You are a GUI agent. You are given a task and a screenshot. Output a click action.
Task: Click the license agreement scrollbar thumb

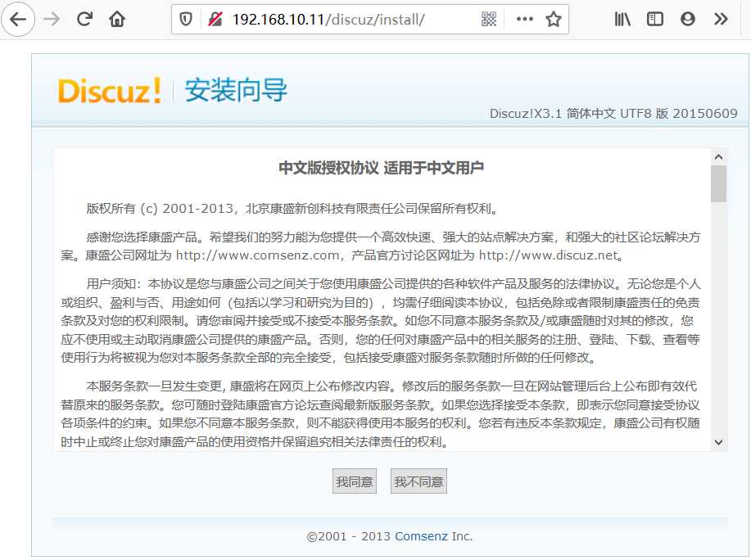tap(718, 183)
